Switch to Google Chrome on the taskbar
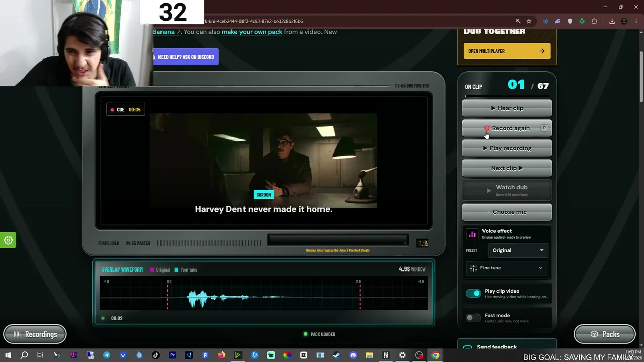 tap(435, 355)
